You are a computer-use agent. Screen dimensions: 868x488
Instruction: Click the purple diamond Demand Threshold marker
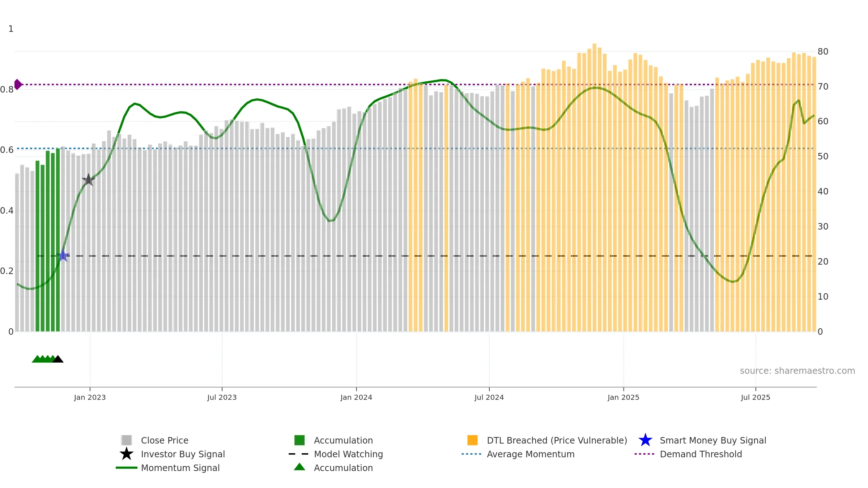click(x=18, y=85)
